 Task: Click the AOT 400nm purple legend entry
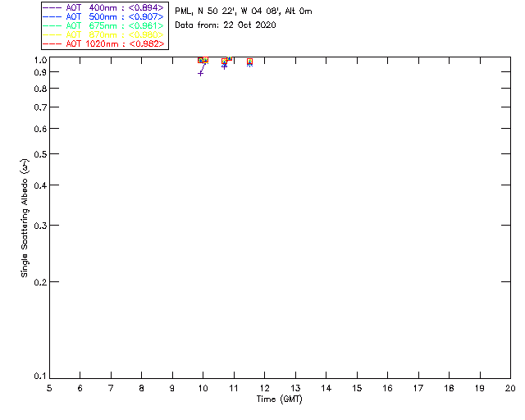pos(103,8)
